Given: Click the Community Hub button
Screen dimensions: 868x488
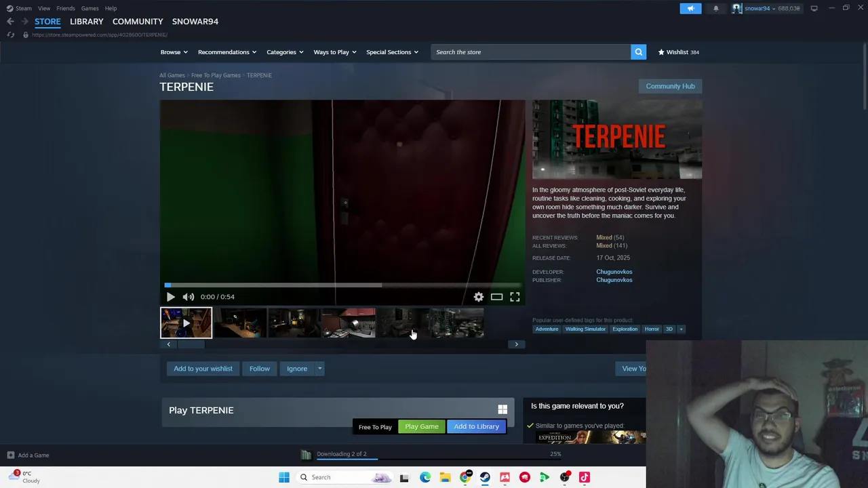Looking at the screenshot, I should click(x=670, y=86).
